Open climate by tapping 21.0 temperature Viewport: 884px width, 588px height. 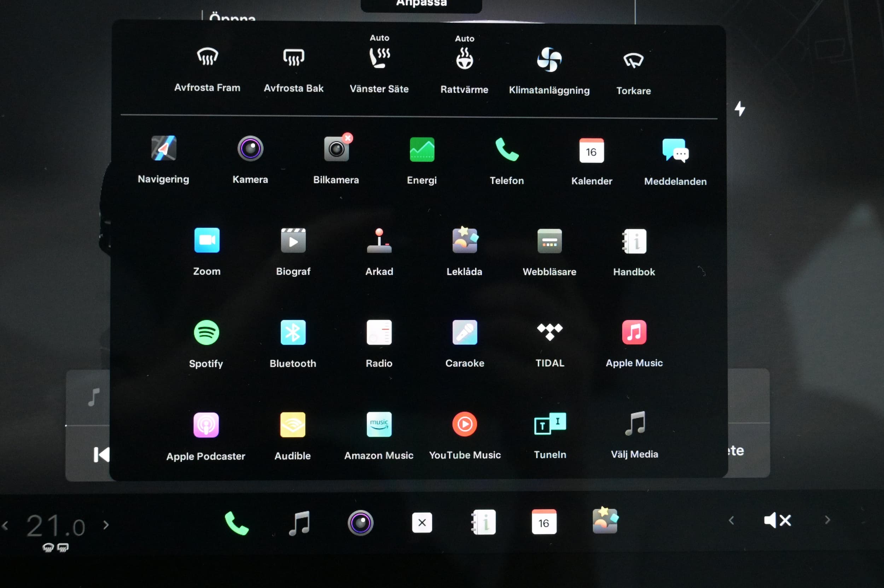(x=56, y=526)
